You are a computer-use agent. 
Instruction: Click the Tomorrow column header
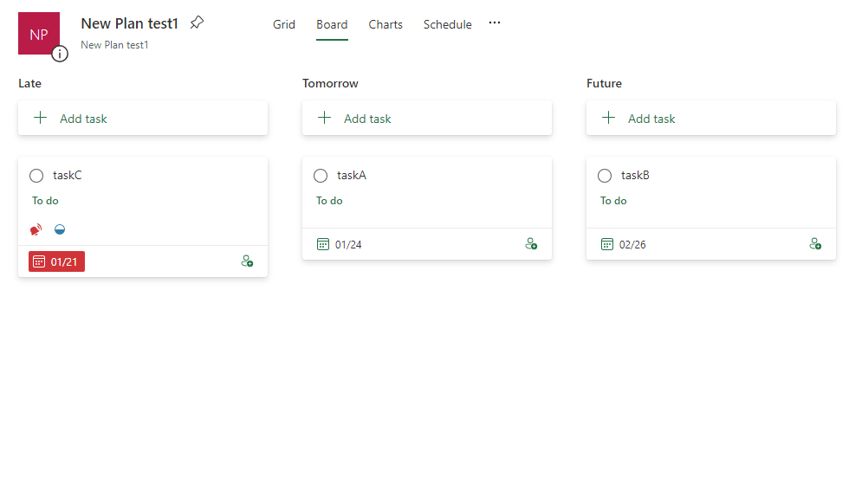[330, 84]
